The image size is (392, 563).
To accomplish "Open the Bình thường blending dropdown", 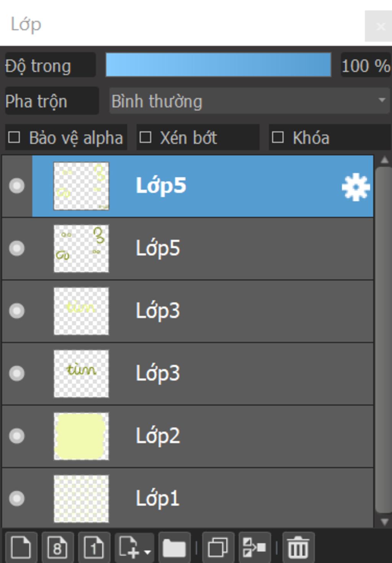I will 250,101.
